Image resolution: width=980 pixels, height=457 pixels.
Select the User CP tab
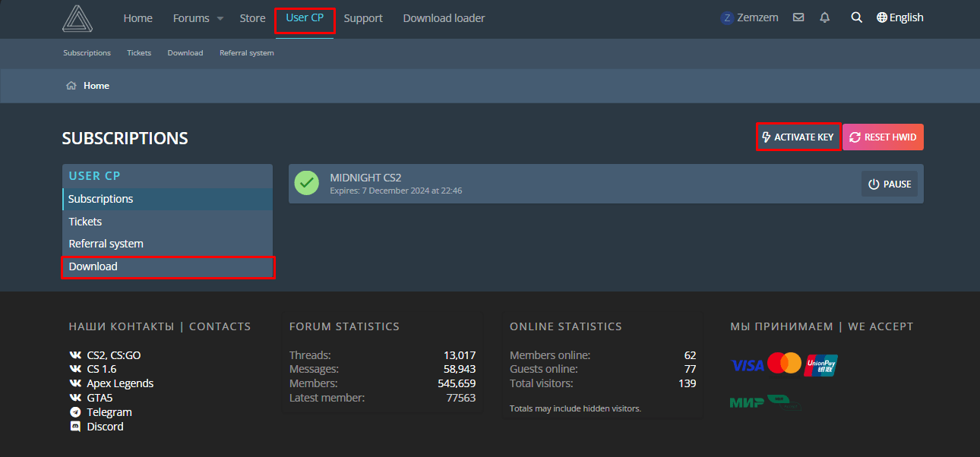[x=305, y=17]
